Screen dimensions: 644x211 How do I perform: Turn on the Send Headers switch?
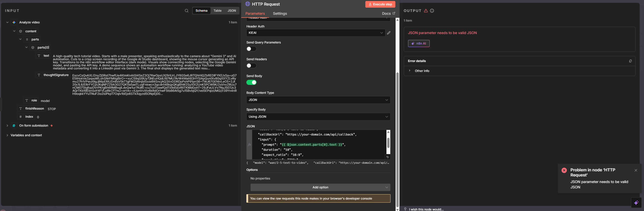[251, 66]
